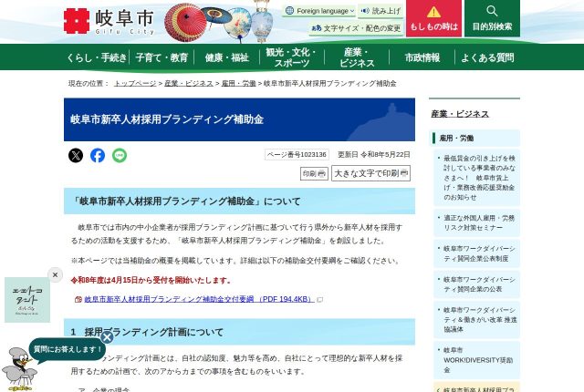The height and width of the screenshot is (392, 584).
Task: Click 大きな文字で印刷 button
Action: pyautogui.click(x=371, y=173)
